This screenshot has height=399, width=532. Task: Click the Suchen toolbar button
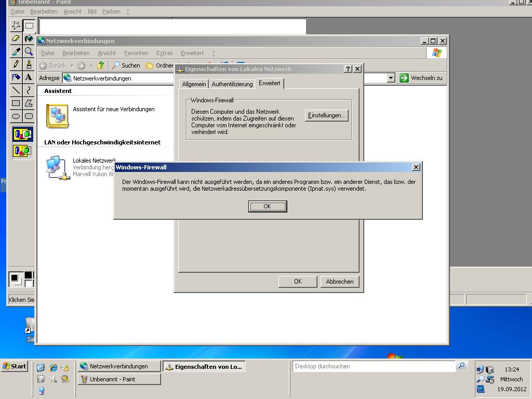pos(126,65)
